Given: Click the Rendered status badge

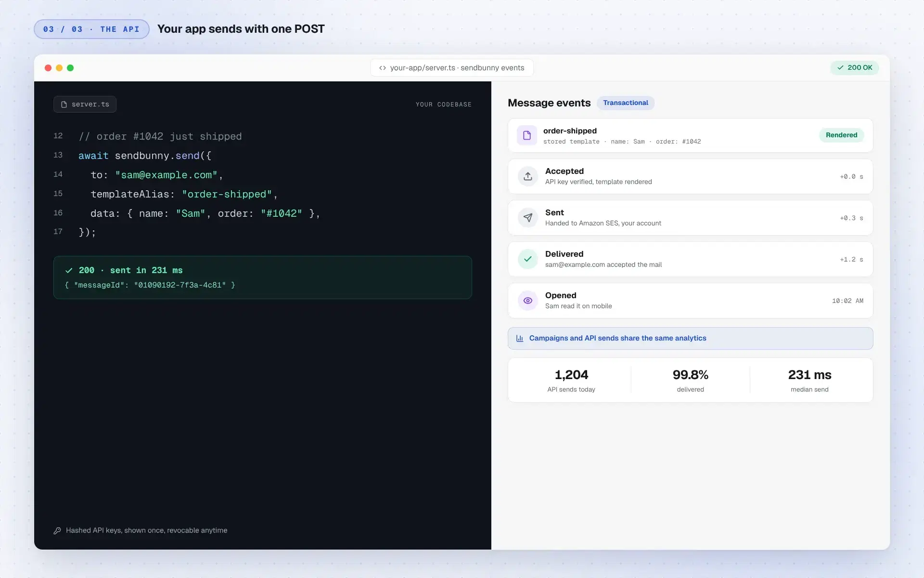Looking at the screenshot, I should click(841, 135).
